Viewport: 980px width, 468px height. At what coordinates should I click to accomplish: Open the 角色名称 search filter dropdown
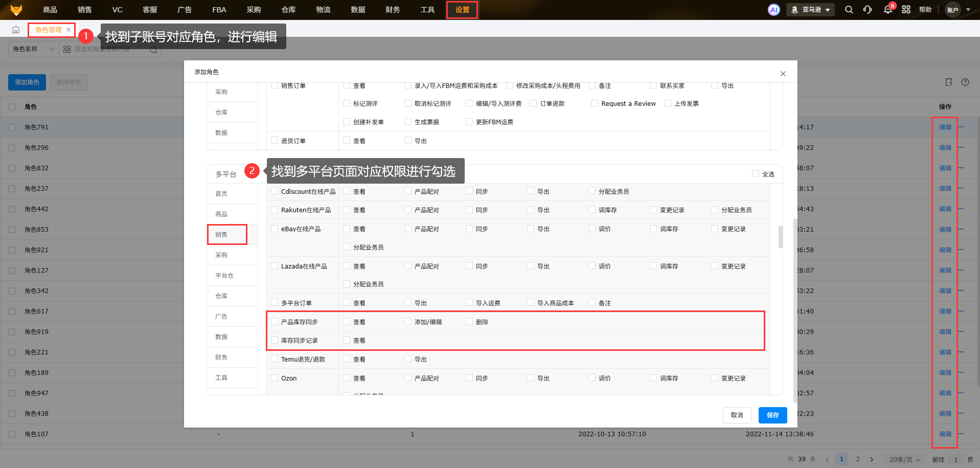(x=33, y=49)
